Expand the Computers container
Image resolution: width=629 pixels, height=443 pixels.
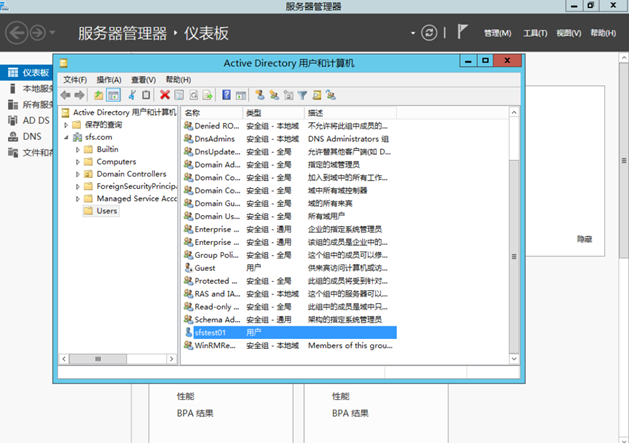coord(78,162)
